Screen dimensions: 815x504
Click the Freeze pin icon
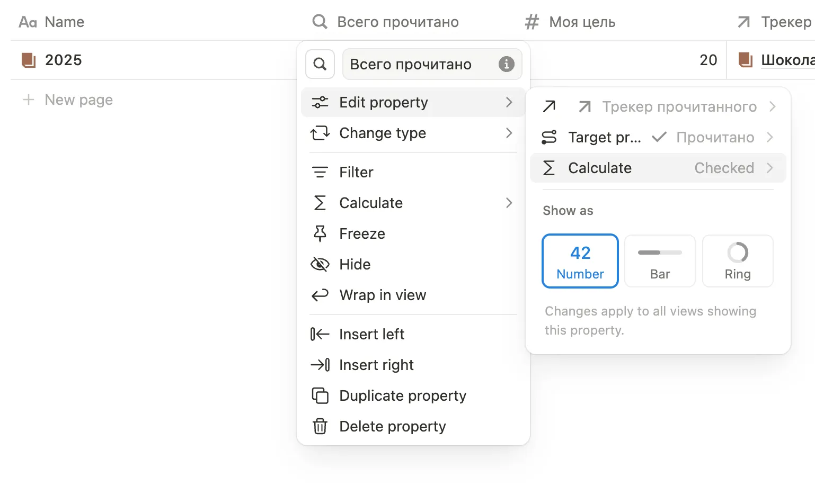(320, 233)
